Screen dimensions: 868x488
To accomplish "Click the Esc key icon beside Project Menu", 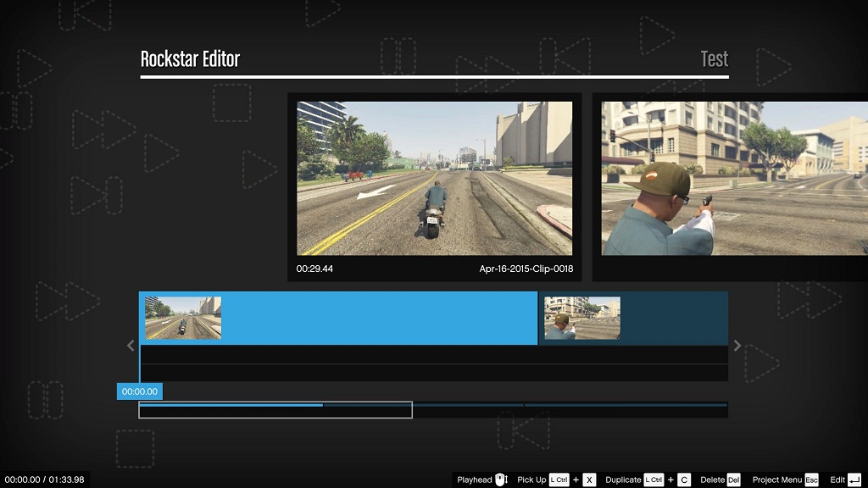I will pyautogui.click(x=811, y=479).
